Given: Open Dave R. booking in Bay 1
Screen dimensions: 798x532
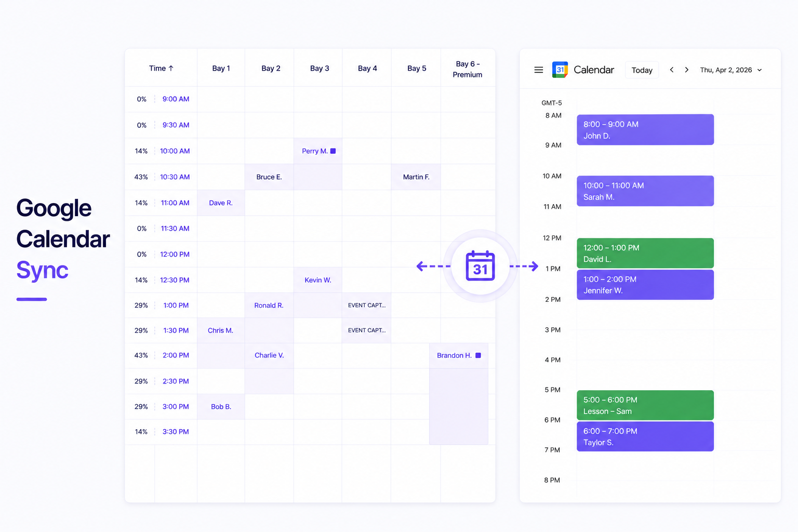Looking at the screenshot, I should point(221,203).
